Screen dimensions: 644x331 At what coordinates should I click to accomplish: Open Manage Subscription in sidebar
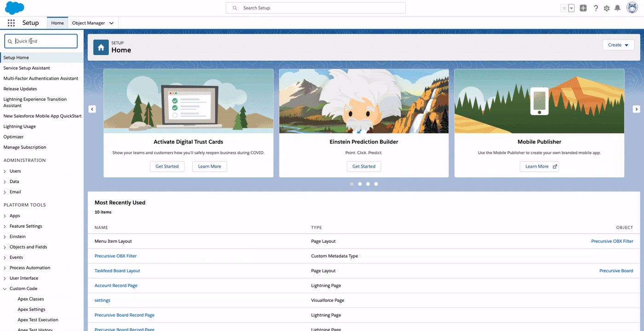click(x=25, y=147)
